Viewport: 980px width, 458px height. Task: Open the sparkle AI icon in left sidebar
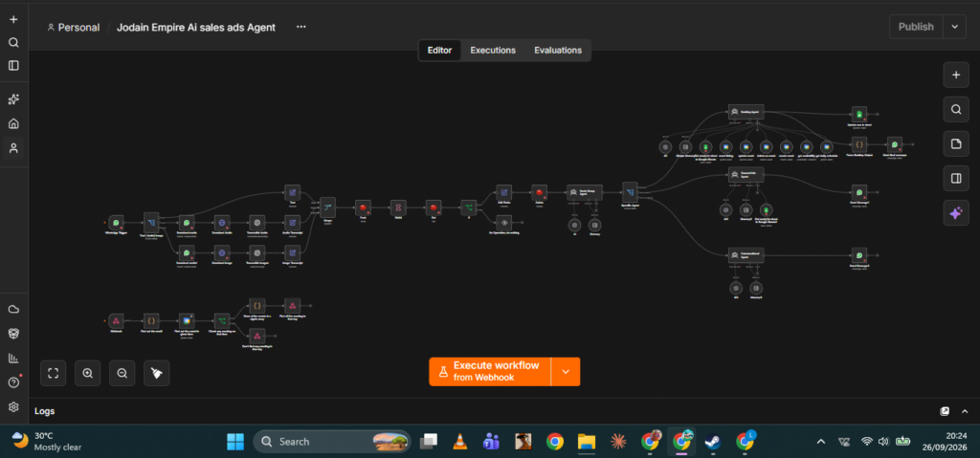[x=13, y=99]
